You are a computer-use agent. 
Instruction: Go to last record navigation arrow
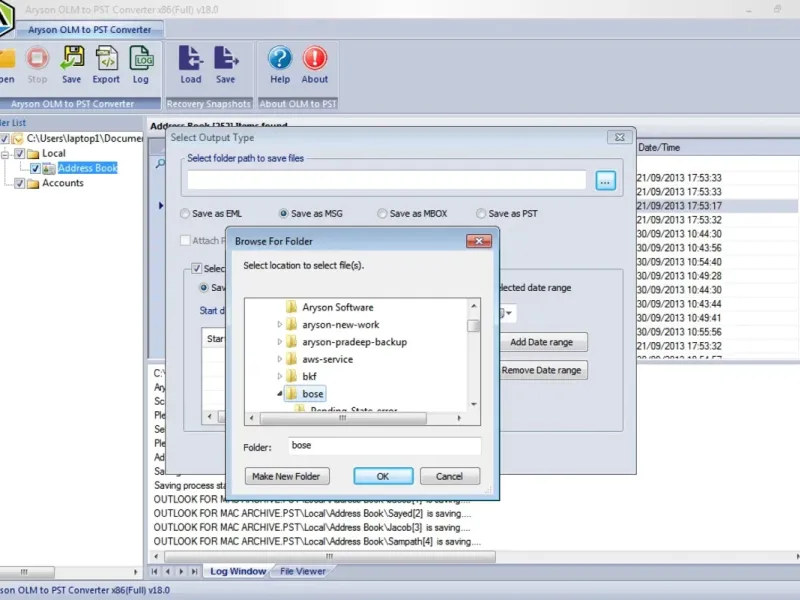click(194, 571)
